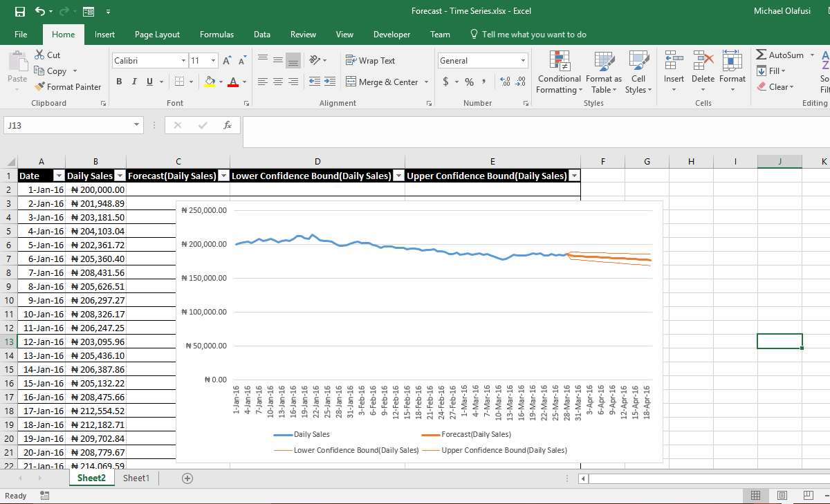Open Conditional Formatting options

click(559, 73)
